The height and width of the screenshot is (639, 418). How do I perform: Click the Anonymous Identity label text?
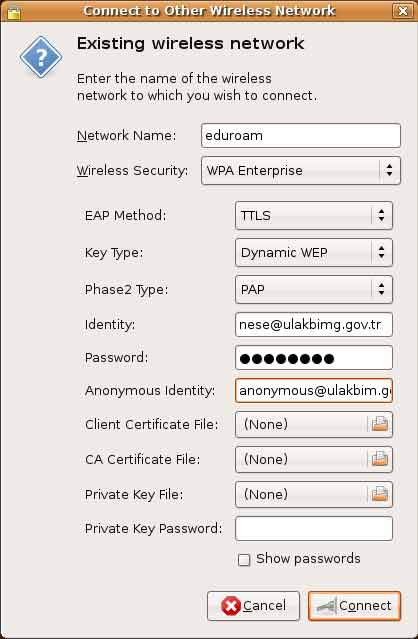150,391
